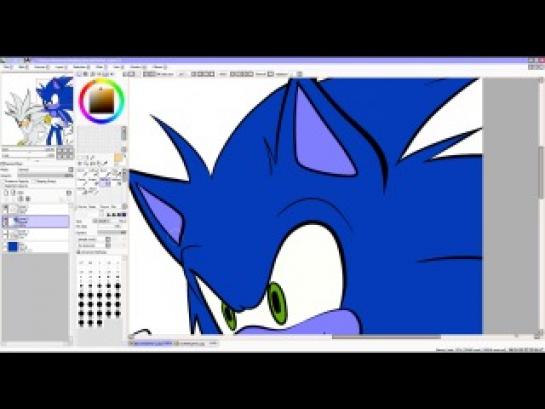Toggle the Advanced Settings checkbox
The image size is (545, 409).
tap(79, 252)
